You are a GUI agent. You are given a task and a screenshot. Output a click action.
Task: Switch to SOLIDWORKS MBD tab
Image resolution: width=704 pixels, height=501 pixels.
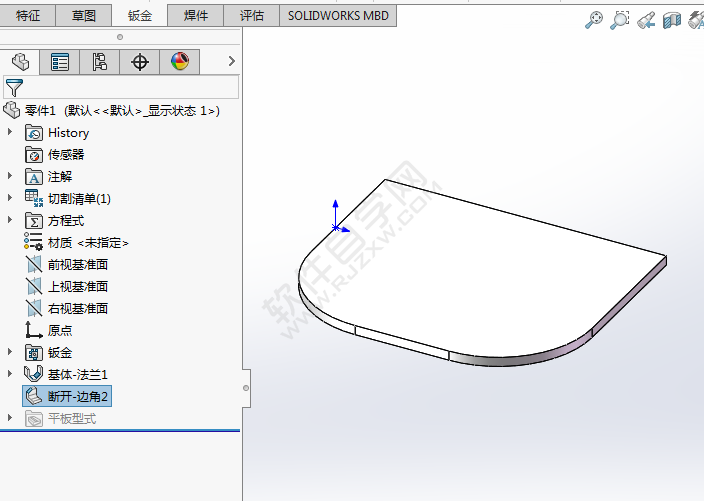pos(338,16)
